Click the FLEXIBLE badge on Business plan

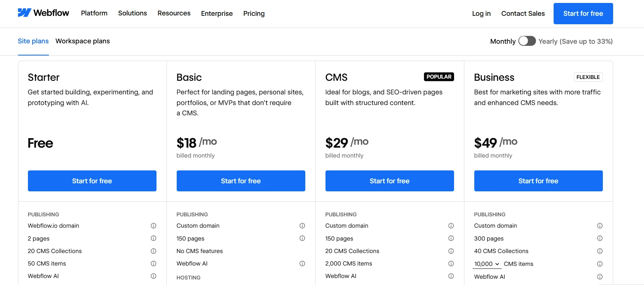[588, 77]
